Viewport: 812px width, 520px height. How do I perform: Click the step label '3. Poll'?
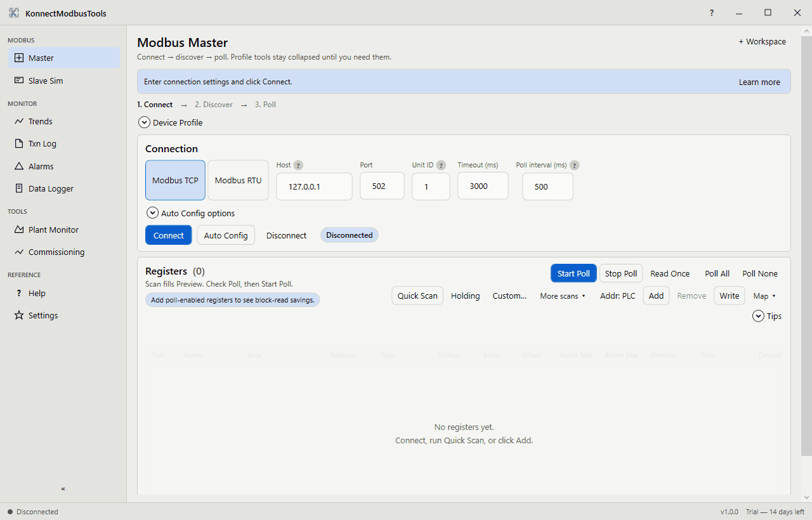point(265,105)
